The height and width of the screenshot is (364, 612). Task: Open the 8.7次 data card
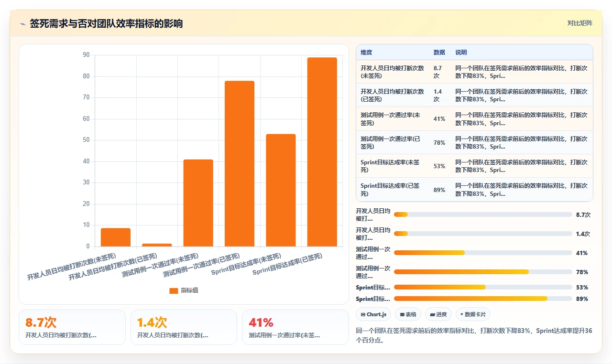[x=72, y=327]
